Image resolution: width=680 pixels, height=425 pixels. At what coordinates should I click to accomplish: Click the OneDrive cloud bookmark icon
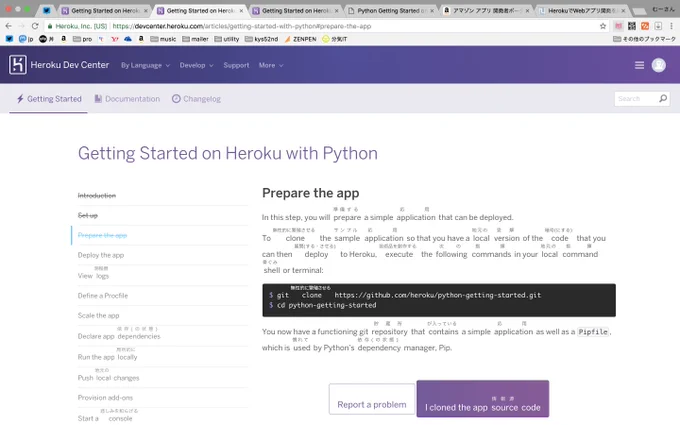128,39
